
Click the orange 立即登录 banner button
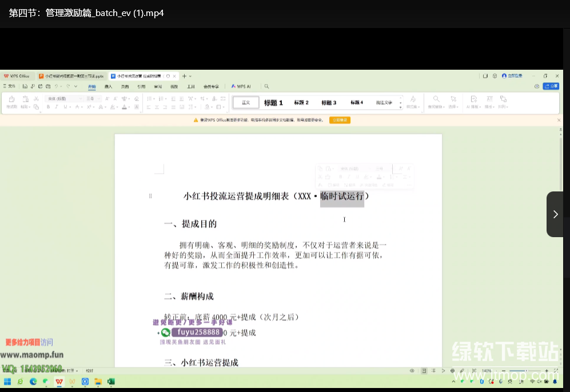click(340, 120)
